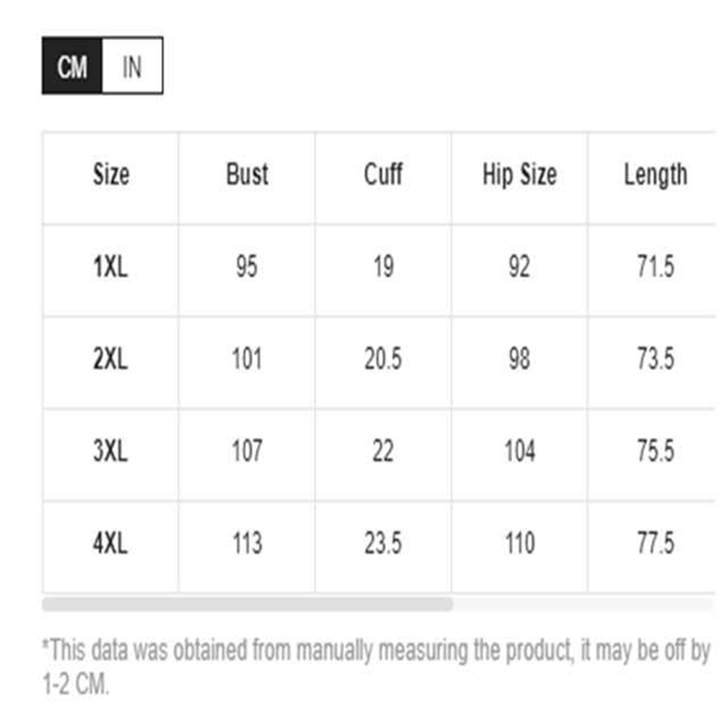Viewport: 728px width, 728px height.
Task: Click the 1XL bust value 95
Action: (246, 267)
